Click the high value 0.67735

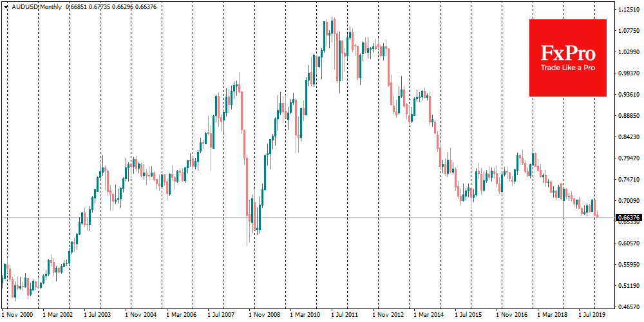[99, 6]
